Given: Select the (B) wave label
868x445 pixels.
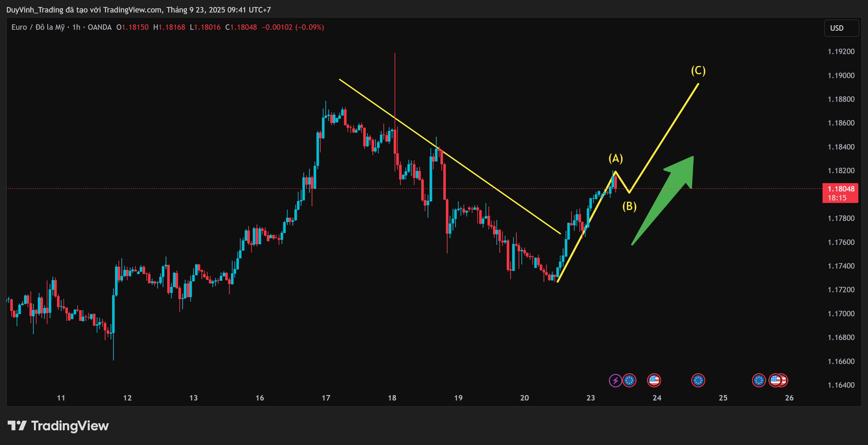Looking at the screenshot, I should click(629, 206).
